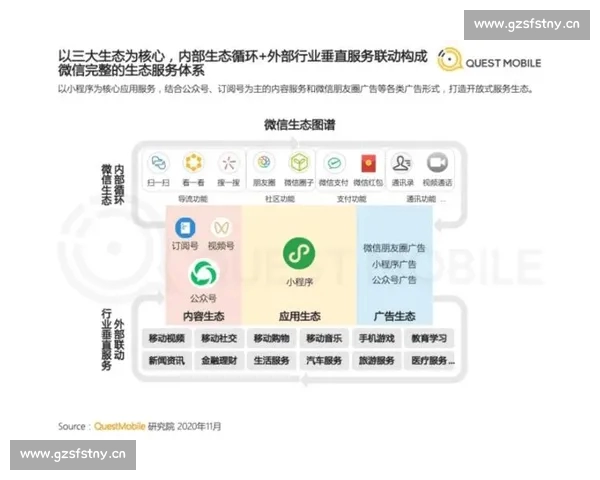This screenshot has width=600, height=480.
Task: Click the 移动购物 box
Action: click(272, 338)
